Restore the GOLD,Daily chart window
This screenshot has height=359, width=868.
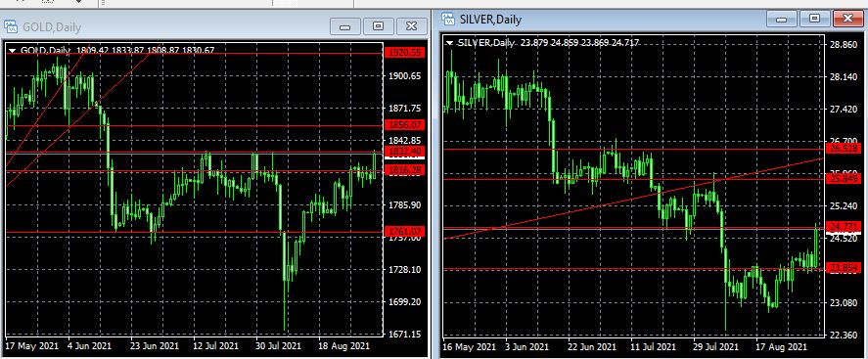tap(378, 26)
